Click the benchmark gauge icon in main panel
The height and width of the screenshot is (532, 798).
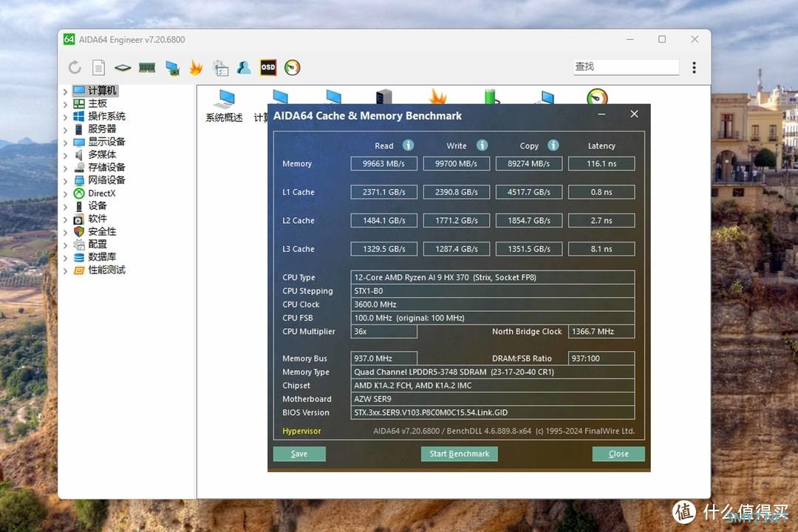coord(597,96)
